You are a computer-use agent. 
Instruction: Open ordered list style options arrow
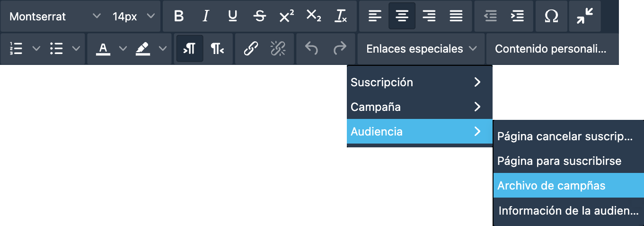(x=36, y=48)
